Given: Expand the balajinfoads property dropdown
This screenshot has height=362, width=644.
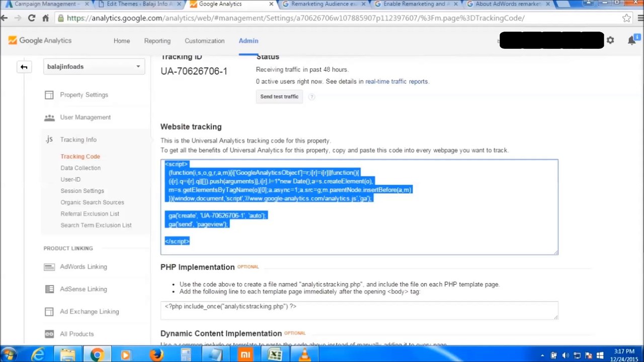Looking at the screenshot, I should click(x=94, y=66).
